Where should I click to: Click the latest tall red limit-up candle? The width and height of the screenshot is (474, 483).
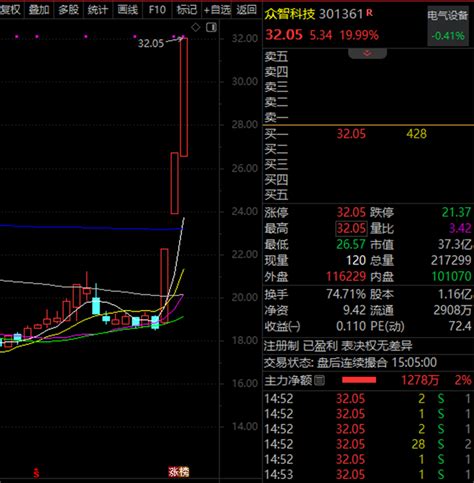coord(184,97)
